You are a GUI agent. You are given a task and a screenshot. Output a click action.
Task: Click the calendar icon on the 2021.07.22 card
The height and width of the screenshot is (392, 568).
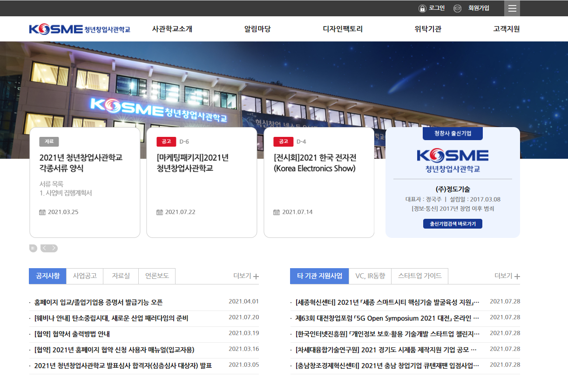click(x=159, y=212)
